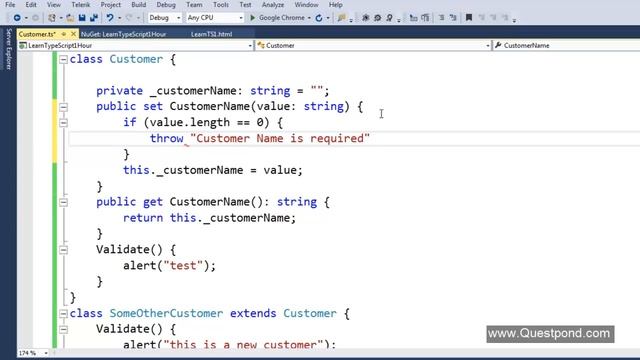Switch to the NuGet: LearnTypeScript1Hour tab
640x360 pixels.
tap(124, 34)
